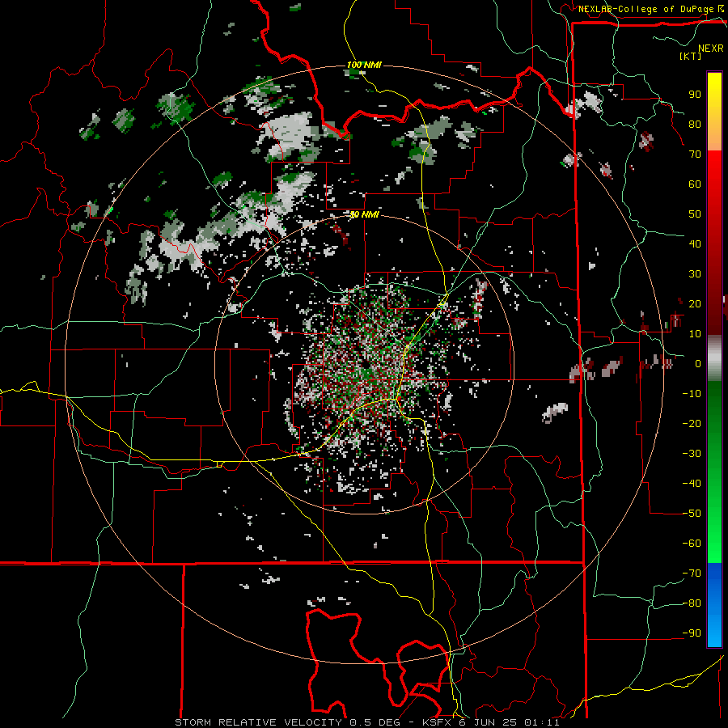Click the -40 value on the velocity scale
728x728 pixels.
pos(692,484)
